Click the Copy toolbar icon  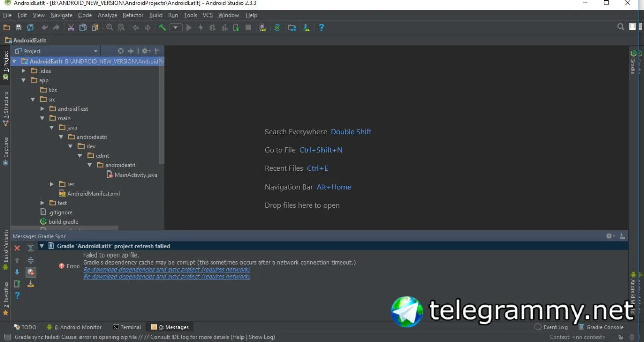(83, 28)
